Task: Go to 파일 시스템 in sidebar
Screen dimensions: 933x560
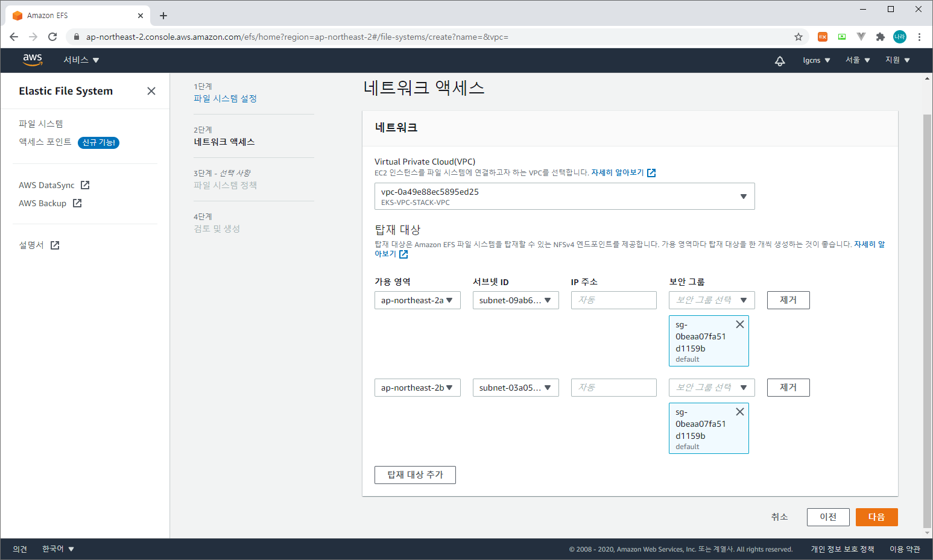Action: (41, 124)
